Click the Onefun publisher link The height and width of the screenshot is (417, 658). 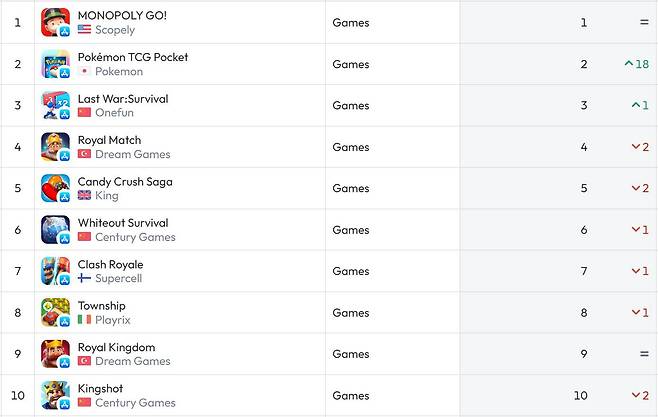coord(114,113)
